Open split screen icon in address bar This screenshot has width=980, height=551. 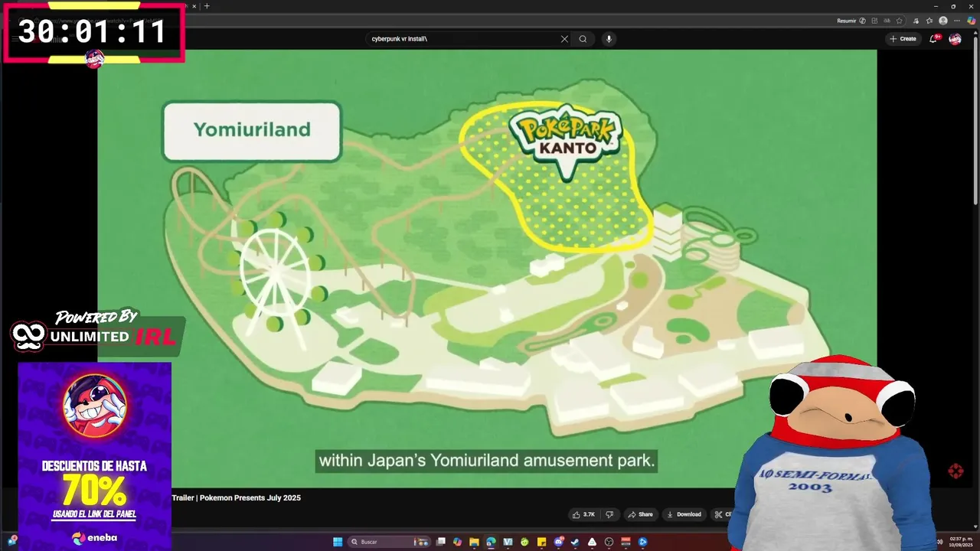coord(874,21)
